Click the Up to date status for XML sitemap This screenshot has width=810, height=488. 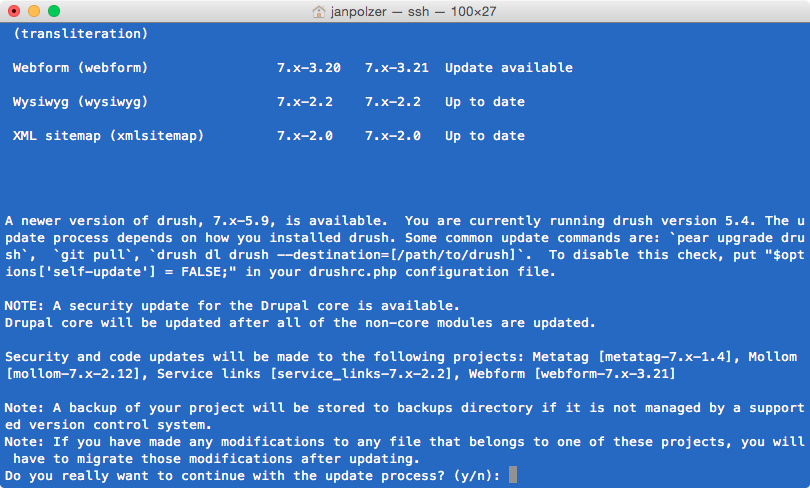click(x=485, y=136)
